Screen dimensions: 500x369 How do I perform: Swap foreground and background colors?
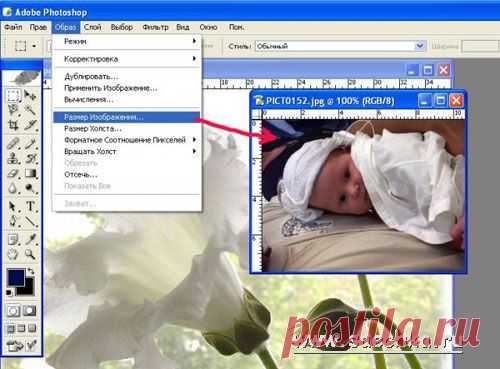tap(31, 271)
